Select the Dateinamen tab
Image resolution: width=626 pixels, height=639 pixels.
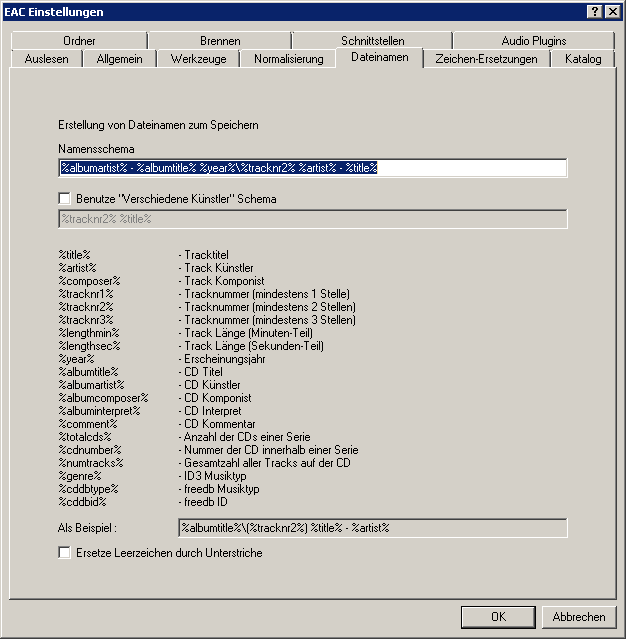379,58
